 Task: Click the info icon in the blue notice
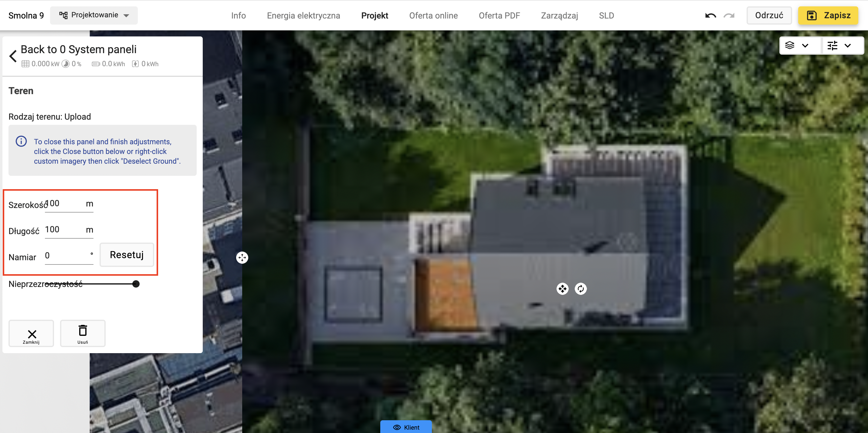[21, 141]
